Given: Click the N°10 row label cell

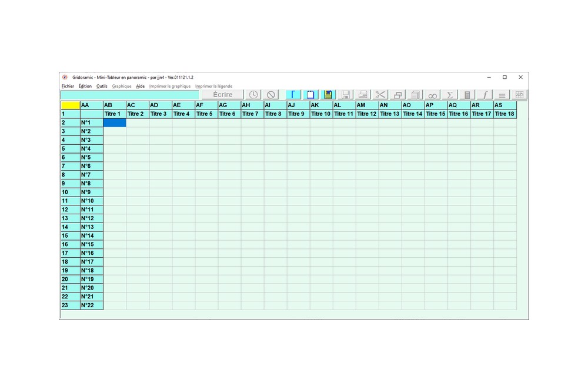Looking at the screenshot, I should click(92, 201).
